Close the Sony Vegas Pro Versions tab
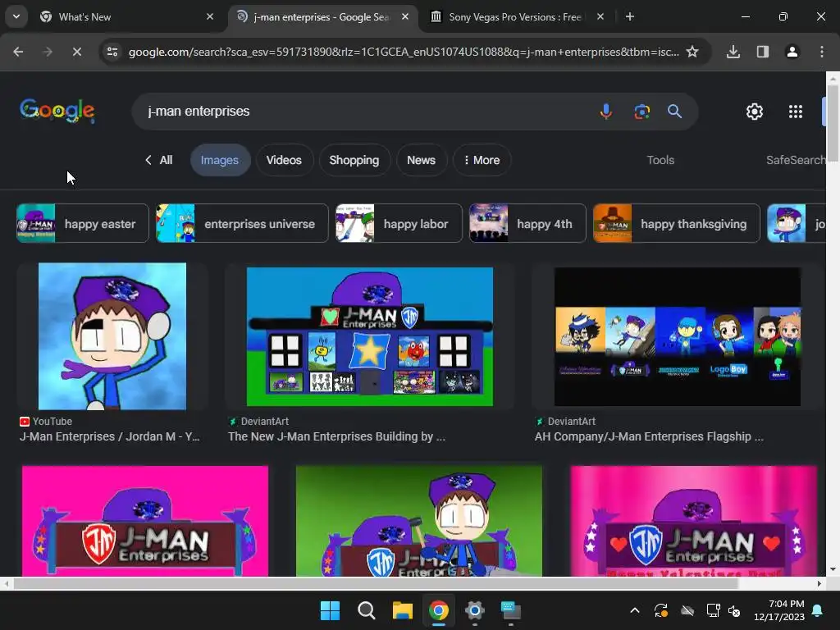The image size is (840, 630). pos(600,17)
